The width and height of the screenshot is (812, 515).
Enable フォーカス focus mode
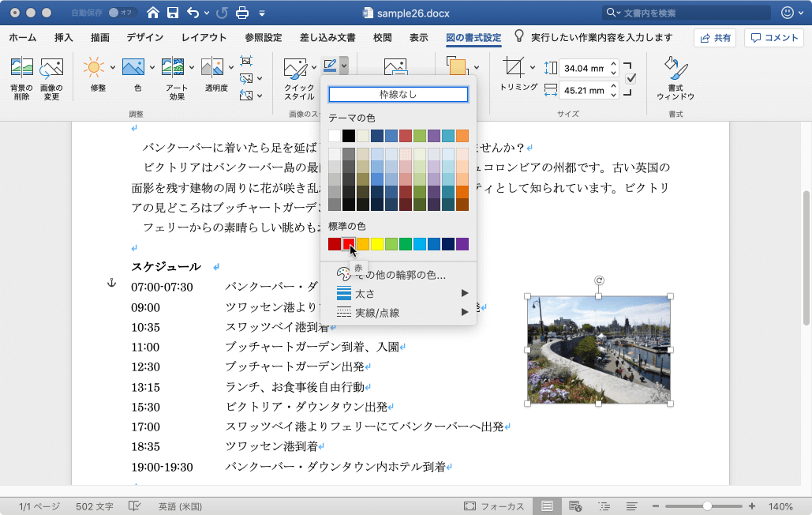[x=494, y=506]
